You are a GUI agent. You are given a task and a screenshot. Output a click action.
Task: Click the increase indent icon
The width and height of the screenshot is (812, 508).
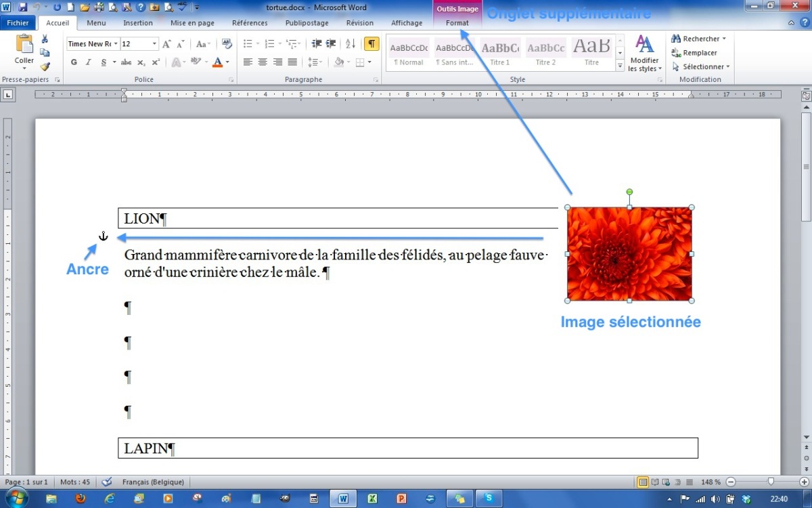pos(331,44)
